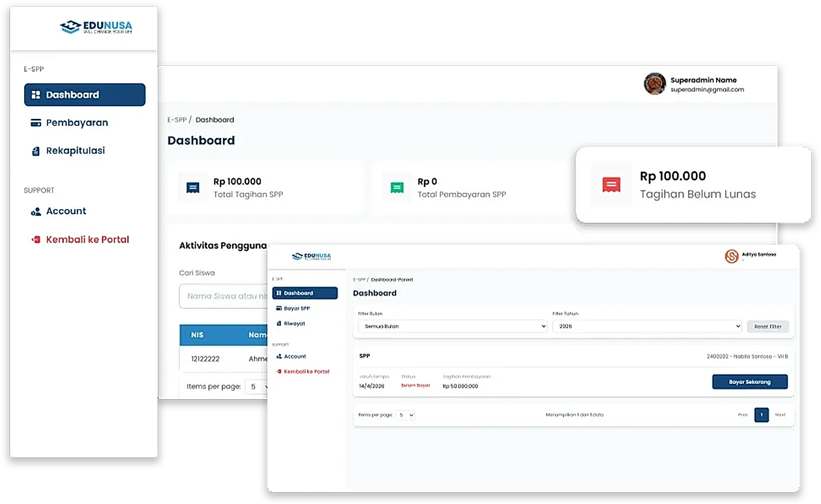This screenshot has width=821, height=504.
Task: Open the Dashboard menu in the large sidebar
Action: [85, 95]
